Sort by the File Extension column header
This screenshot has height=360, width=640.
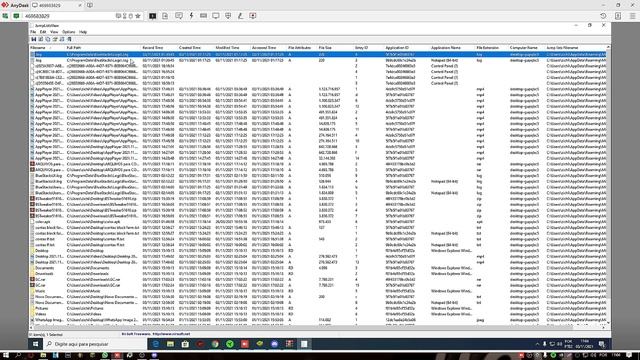click(491, 48)
